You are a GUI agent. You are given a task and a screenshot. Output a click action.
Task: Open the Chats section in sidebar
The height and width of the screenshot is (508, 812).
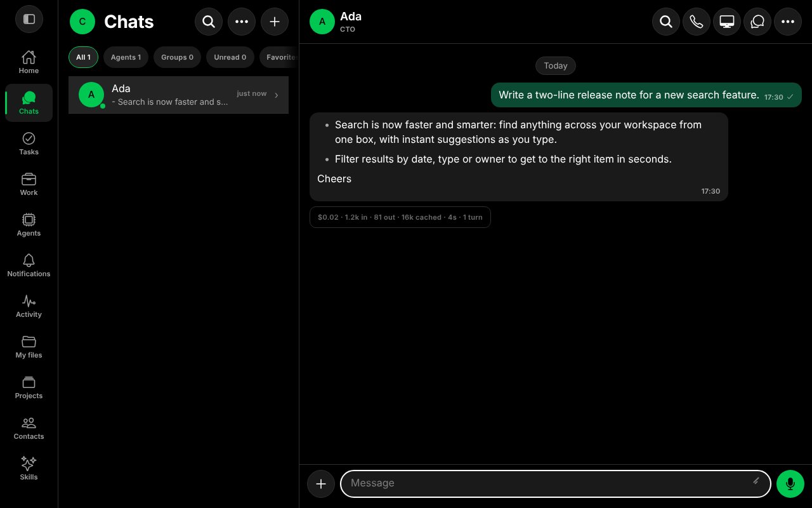29,103
